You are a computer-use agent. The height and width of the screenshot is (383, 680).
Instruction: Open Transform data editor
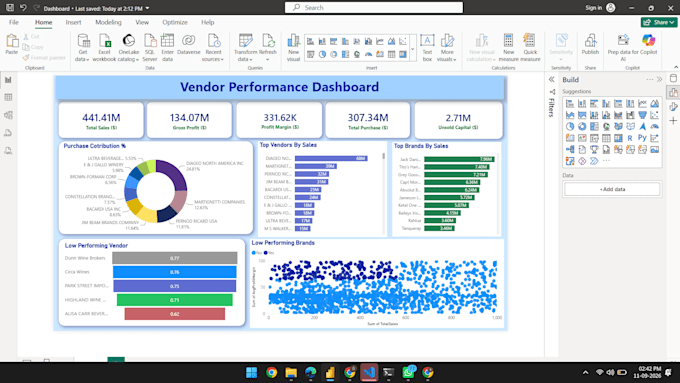[245, 48]
